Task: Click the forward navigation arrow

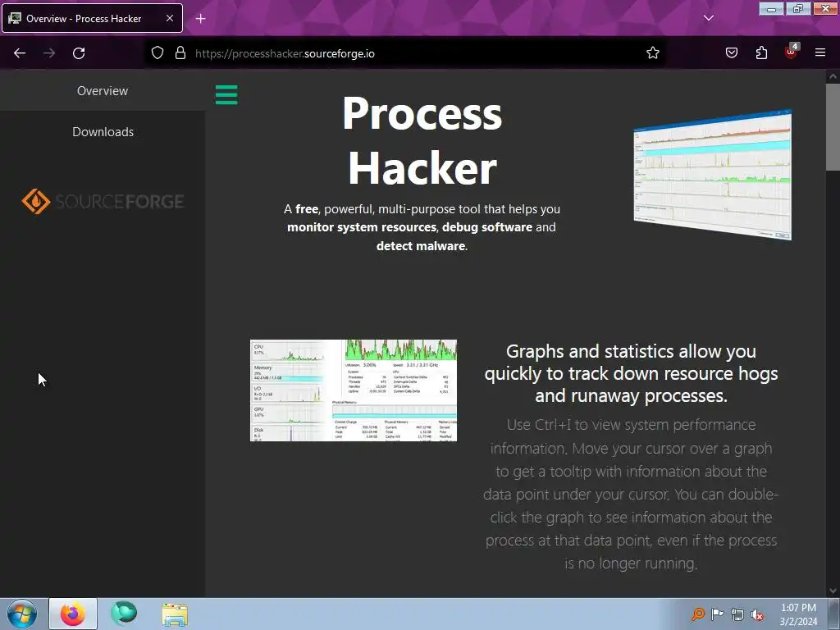Action: pos(49,53)
